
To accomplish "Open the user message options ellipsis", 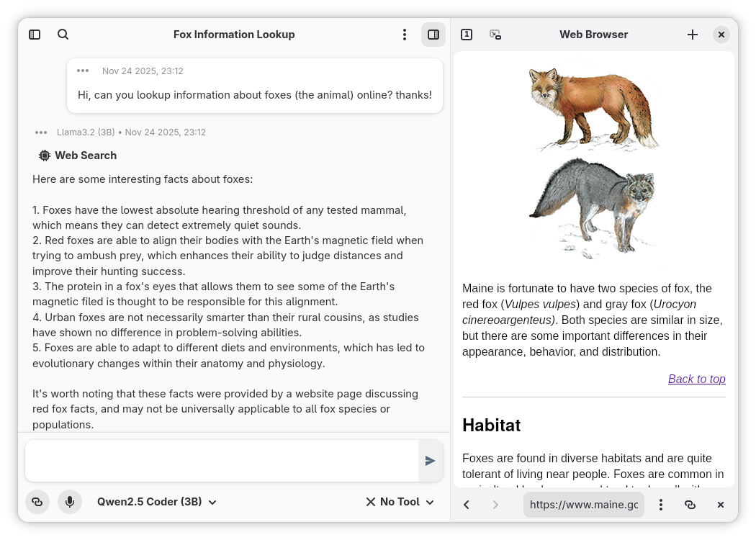I will [83, 71].
